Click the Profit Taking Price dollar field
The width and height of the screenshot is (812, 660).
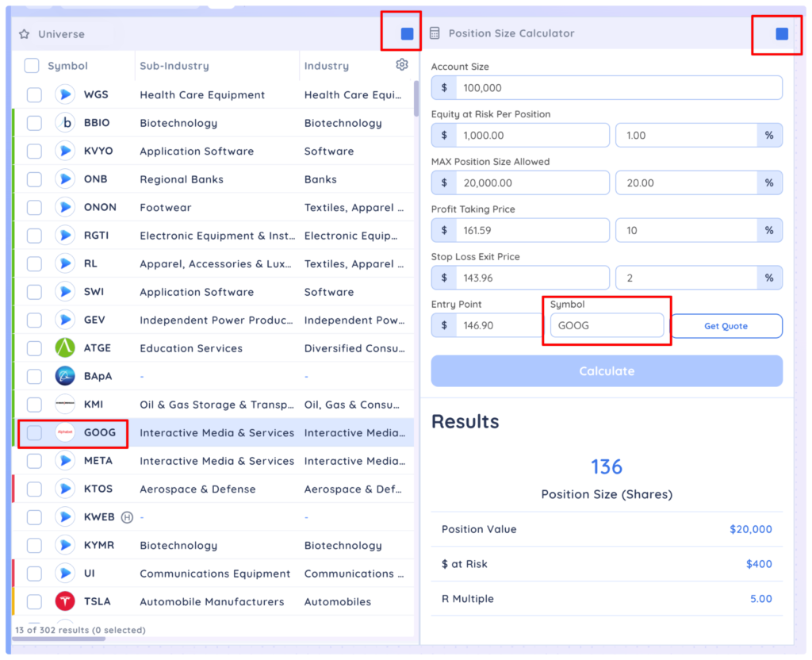tap(520, 230)
